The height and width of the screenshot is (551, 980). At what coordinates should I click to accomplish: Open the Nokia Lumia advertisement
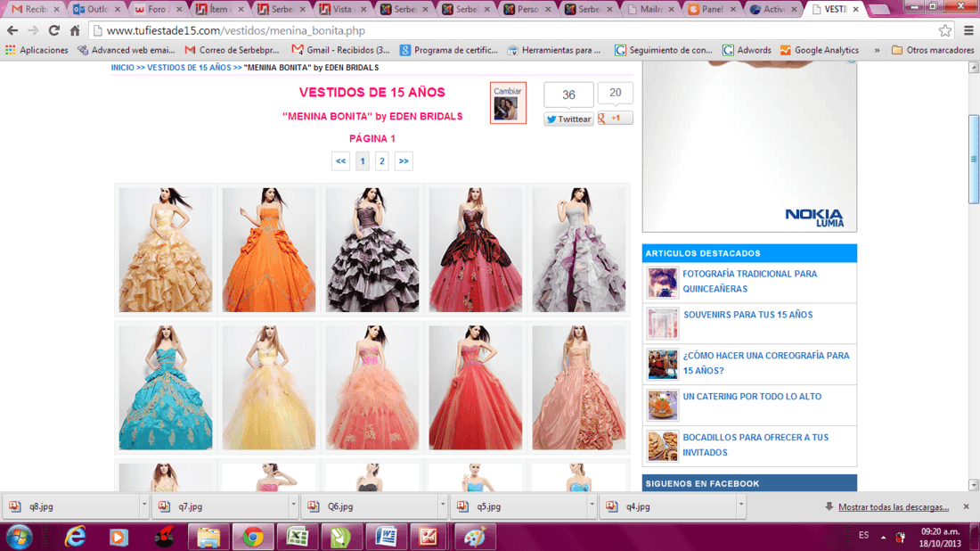[x=749, y=148]
